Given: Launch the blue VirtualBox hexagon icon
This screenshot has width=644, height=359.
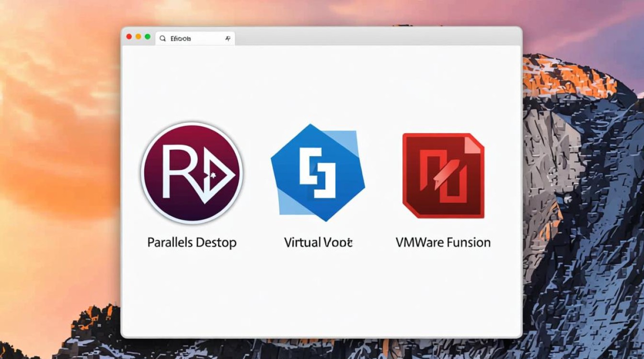Looking at the screenshot, I should coord(318,173).
